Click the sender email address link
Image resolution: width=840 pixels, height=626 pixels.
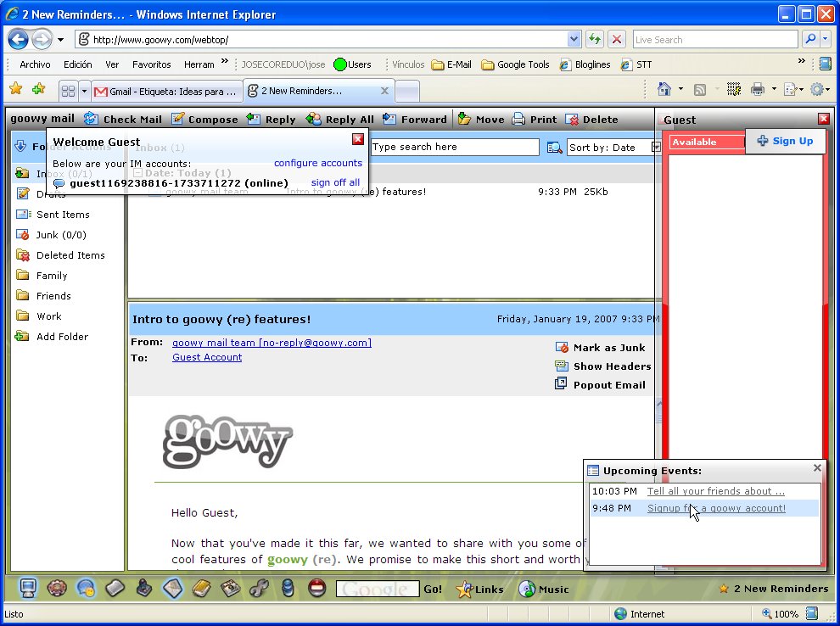coord(272,343)
